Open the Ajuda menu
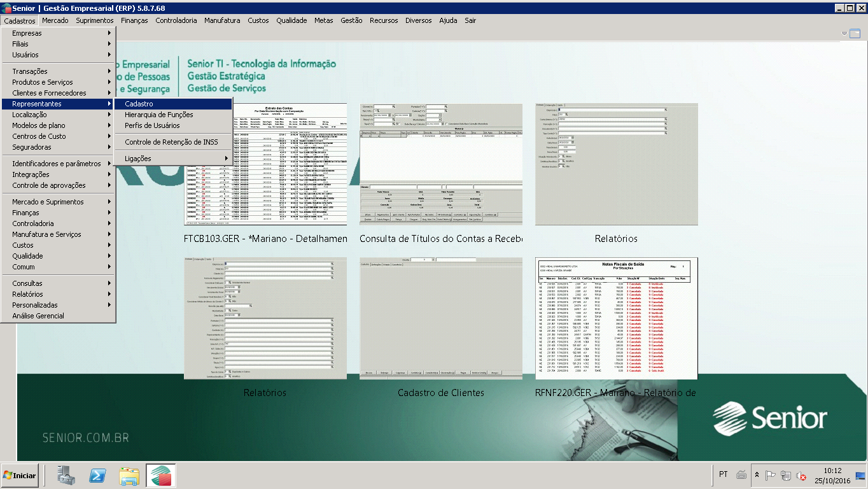The width and height of the screenshot is (868, 489). point(448,20)
